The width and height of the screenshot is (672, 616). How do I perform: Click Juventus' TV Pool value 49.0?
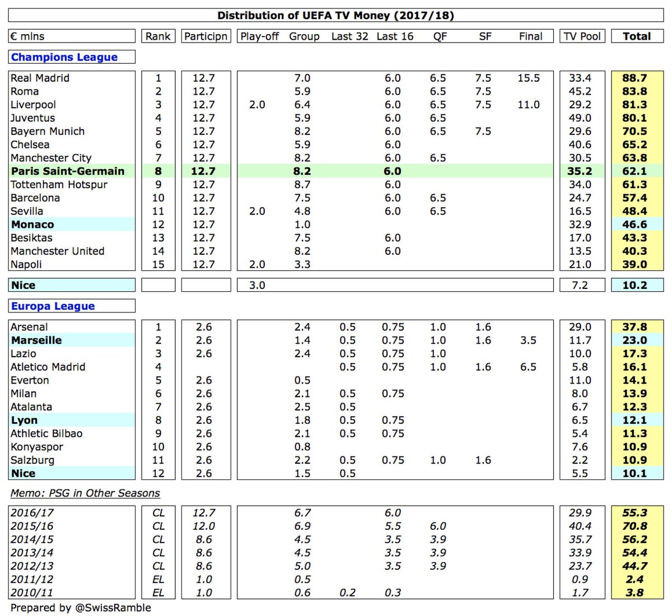pyautogui.click(x=580, y=118)
